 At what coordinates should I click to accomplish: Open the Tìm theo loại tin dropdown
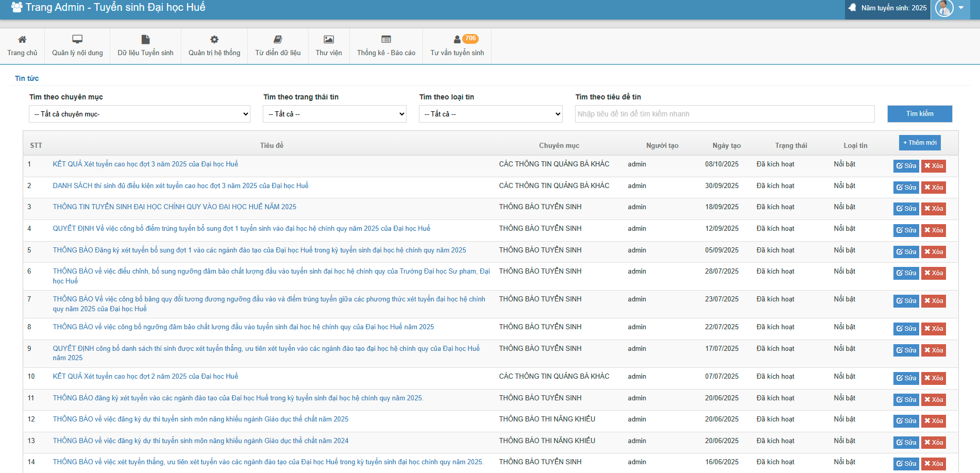tap(491, 114)
